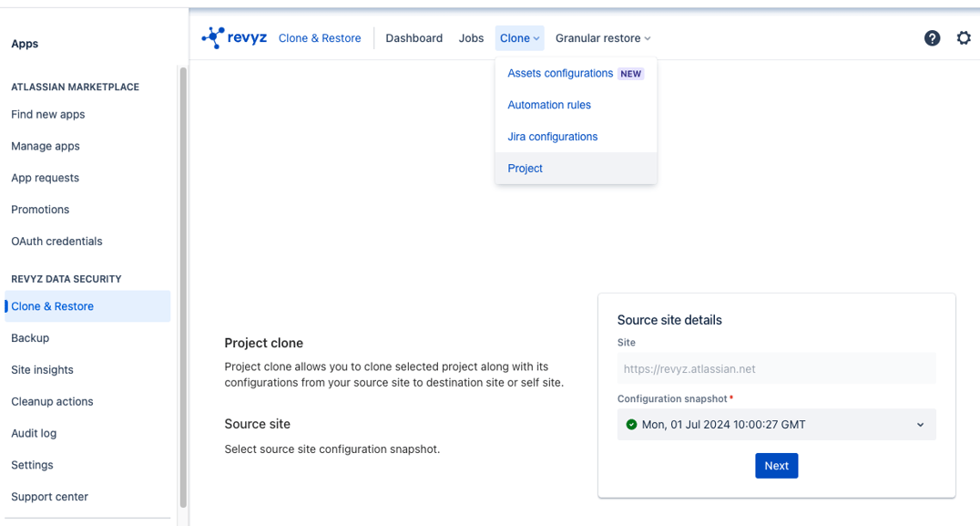
Task: Open Backup in the sidebar
Action: point(30,338)
